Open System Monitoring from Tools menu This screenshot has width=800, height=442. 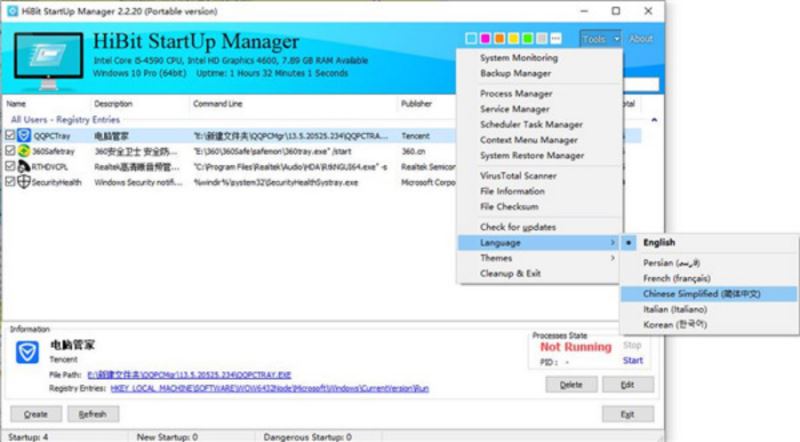tap(519, 58)
